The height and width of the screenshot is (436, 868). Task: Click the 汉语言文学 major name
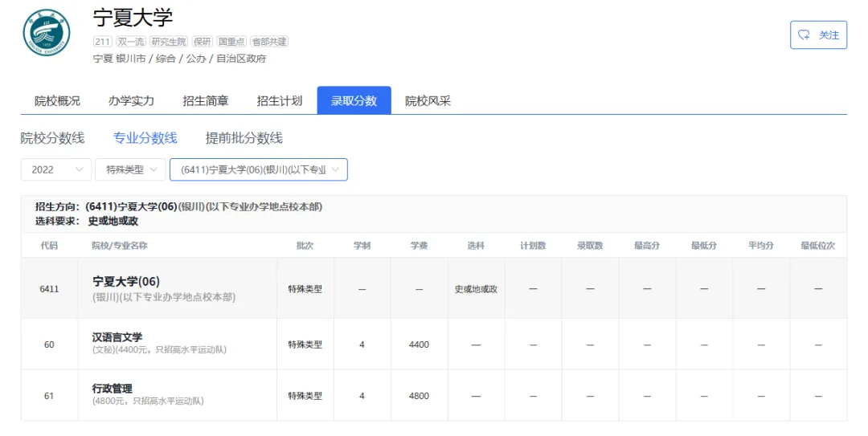pos(117,337)
